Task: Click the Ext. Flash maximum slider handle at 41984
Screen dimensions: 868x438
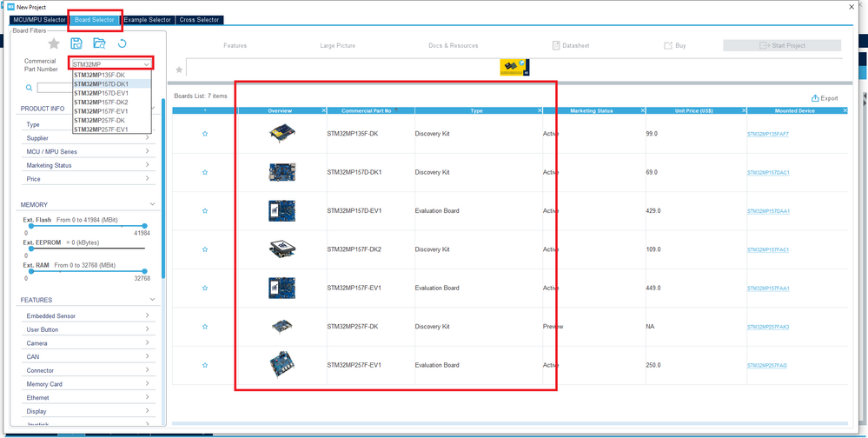Action: click(x=144, y=226)
